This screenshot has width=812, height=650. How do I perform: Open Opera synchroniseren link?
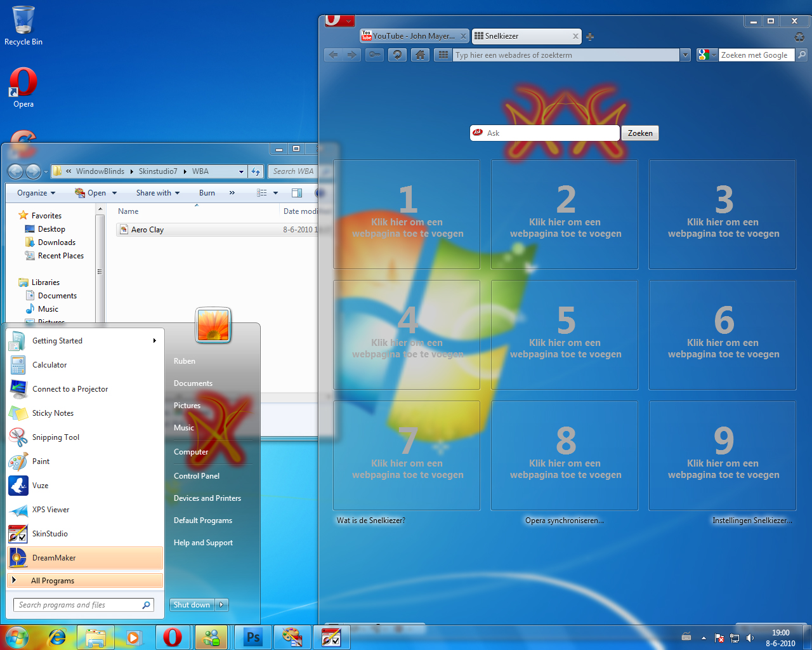coord(565,521)
